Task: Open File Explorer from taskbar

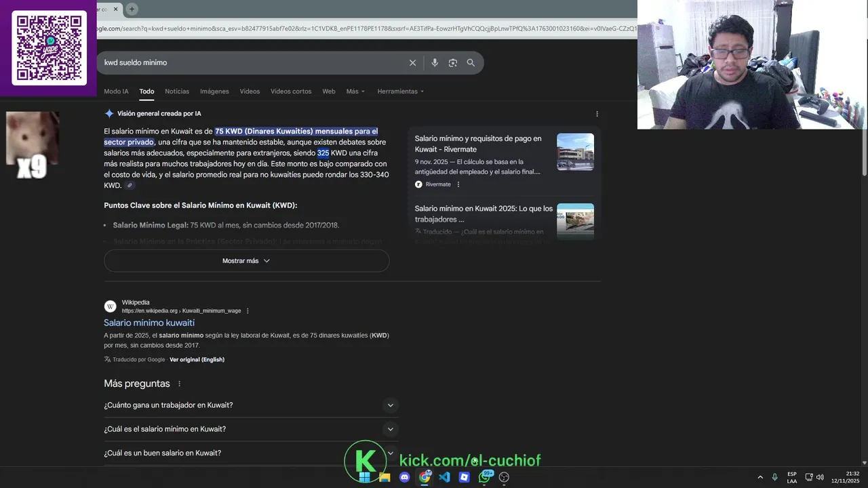Action: 384,477
